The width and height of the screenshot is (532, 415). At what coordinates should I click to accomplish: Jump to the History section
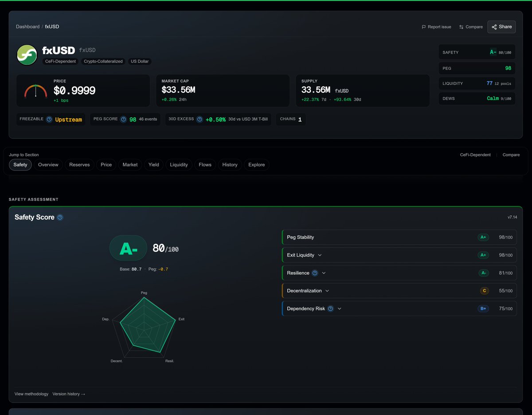(230, 165)
